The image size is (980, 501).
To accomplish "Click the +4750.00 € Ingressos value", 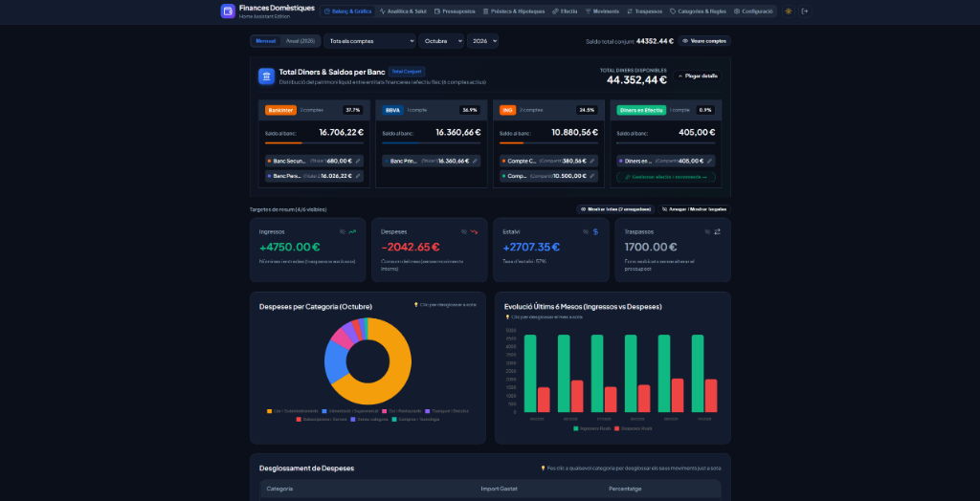I will pyautogui.click(x=290, y=248).
